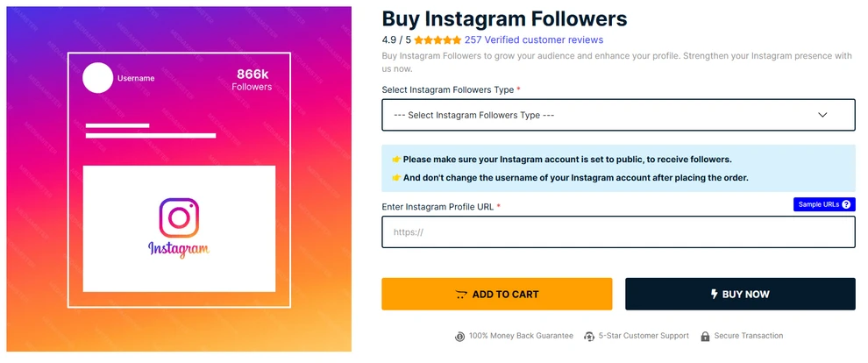Click the Money Back Guarantee badge icon
This screenshot has width=868, height=363.
[x=460, y=336]
